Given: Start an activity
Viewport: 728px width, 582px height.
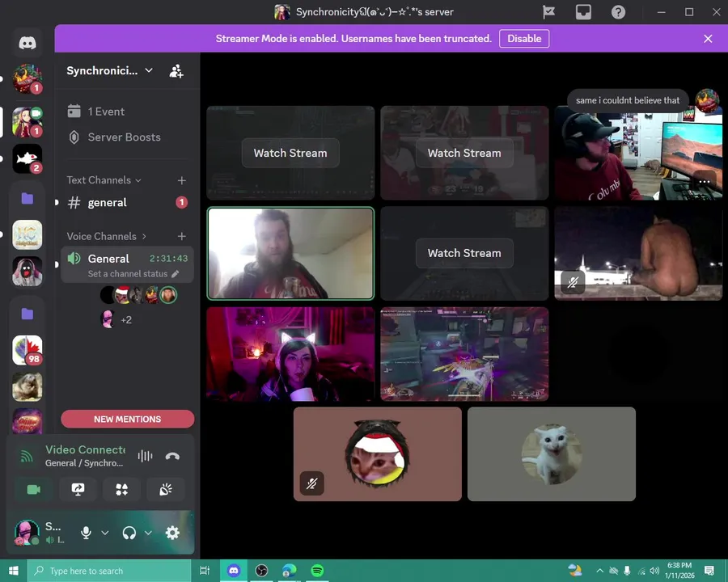Looking at the screenshot, I should pos(121,490).
